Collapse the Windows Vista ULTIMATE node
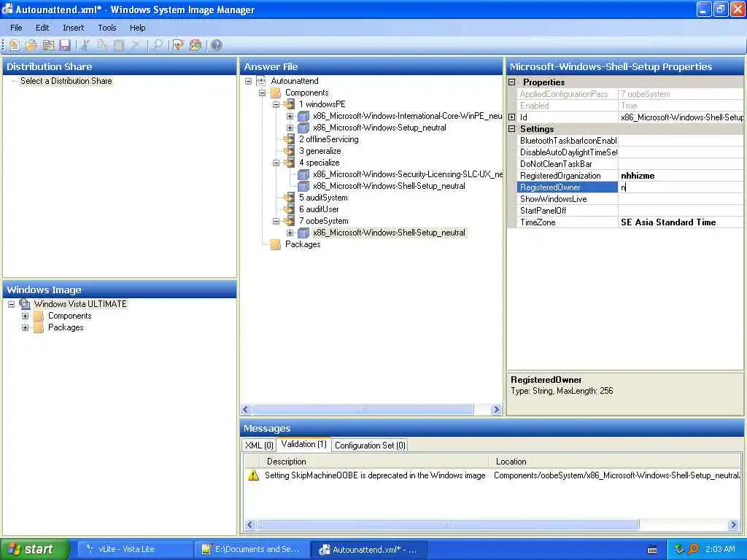 (11, 304)
